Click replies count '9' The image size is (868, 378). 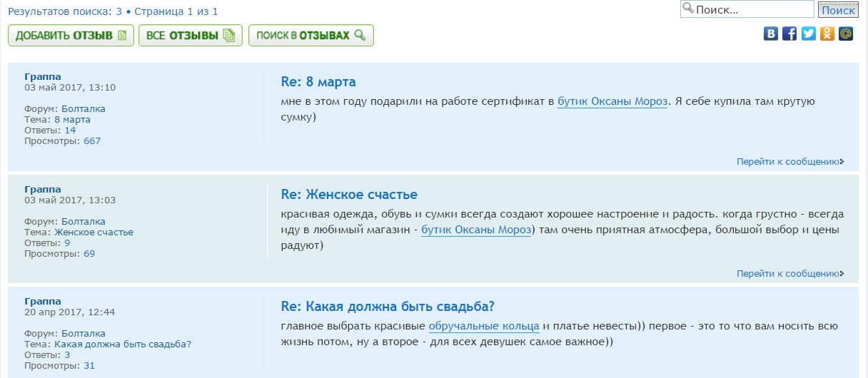(x=67, y=242)
